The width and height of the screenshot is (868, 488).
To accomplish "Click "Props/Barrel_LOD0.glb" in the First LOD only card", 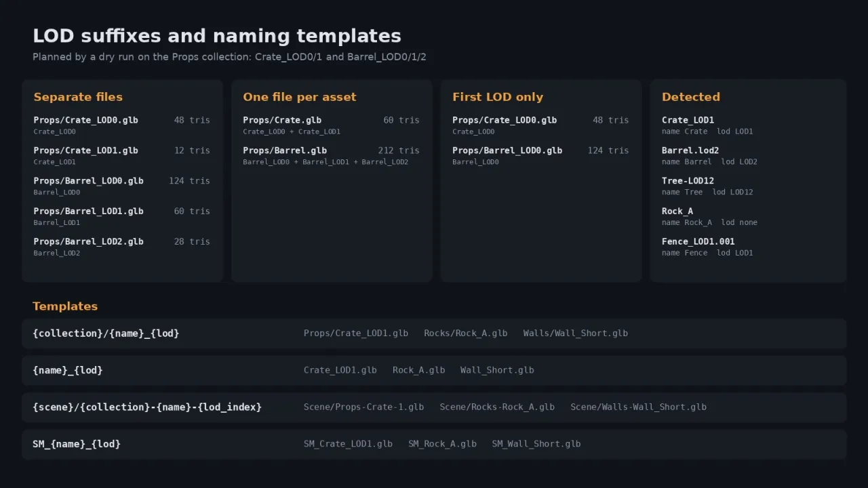I will [x=507, y=150].
